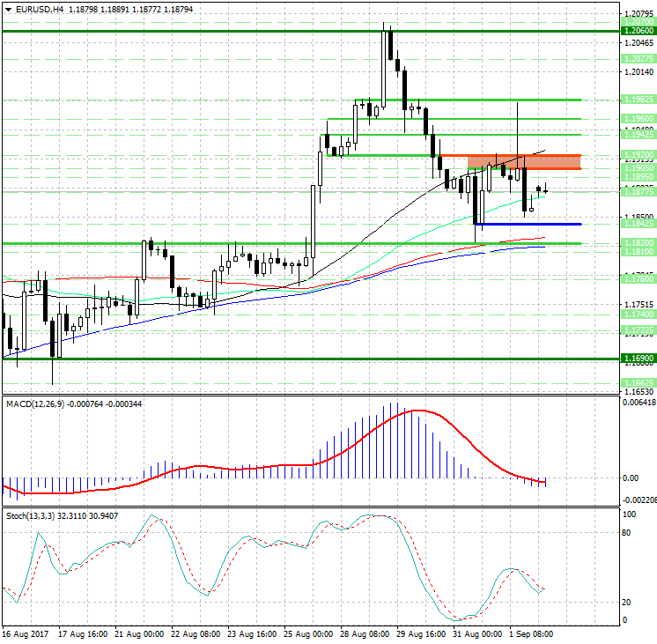Click the 17 Aug 16:00 time label

coord(82,634)
